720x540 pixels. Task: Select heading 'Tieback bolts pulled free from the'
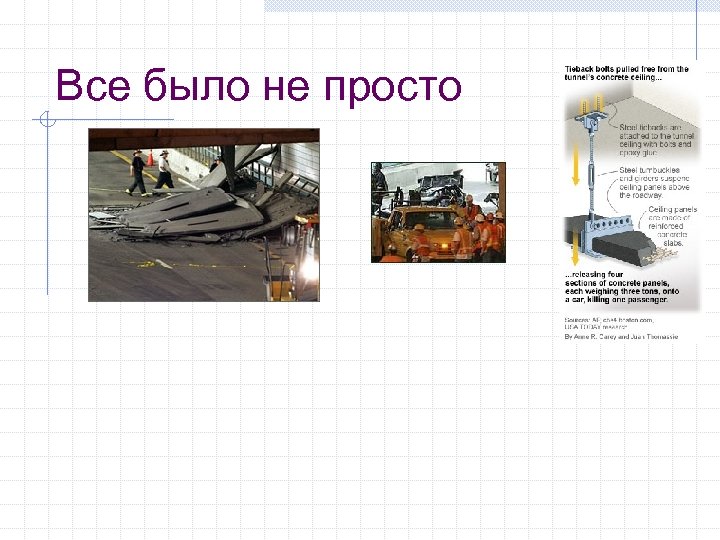[x=626, y=69]
